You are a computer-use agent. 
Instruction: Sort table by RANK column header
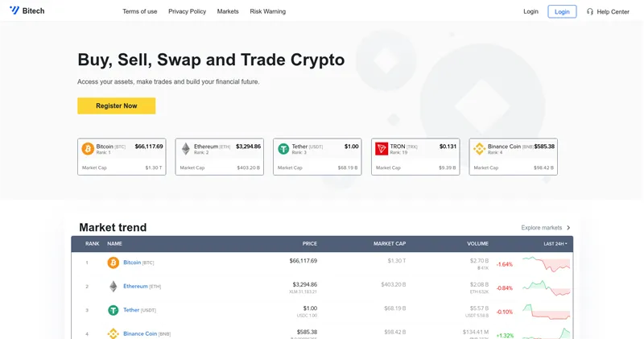tap(92, 244)
